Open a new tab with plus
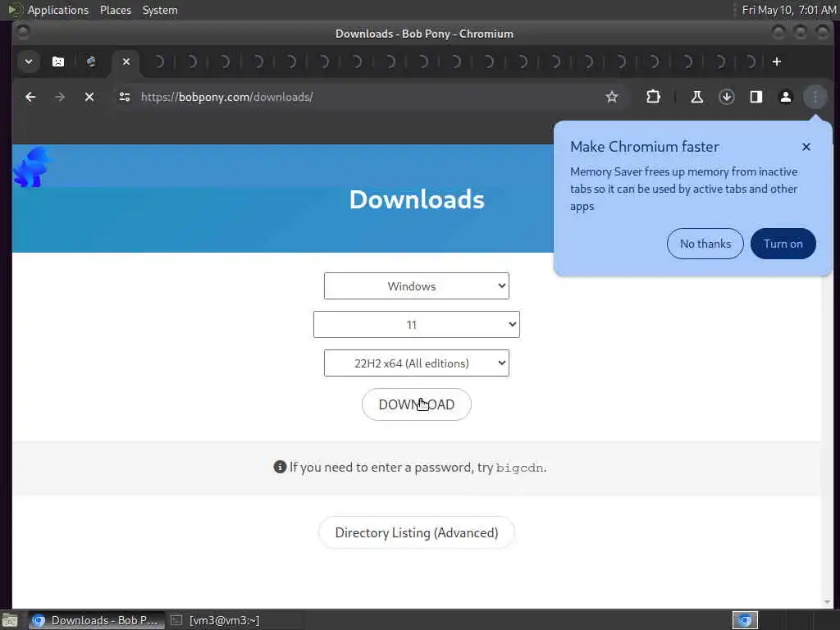 [x=776, y=62]
